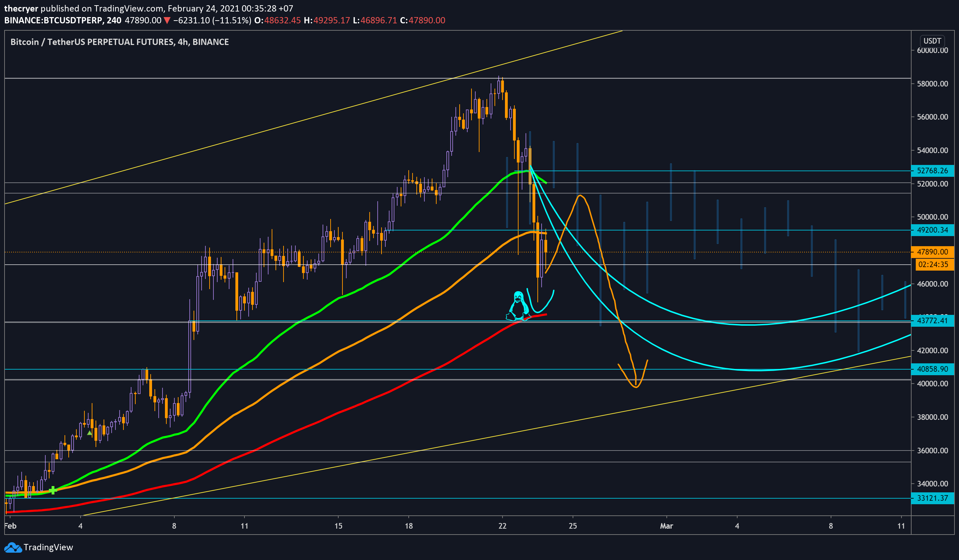Click the 15 date on time axis

pyautogui.click(x=338, y=526)
